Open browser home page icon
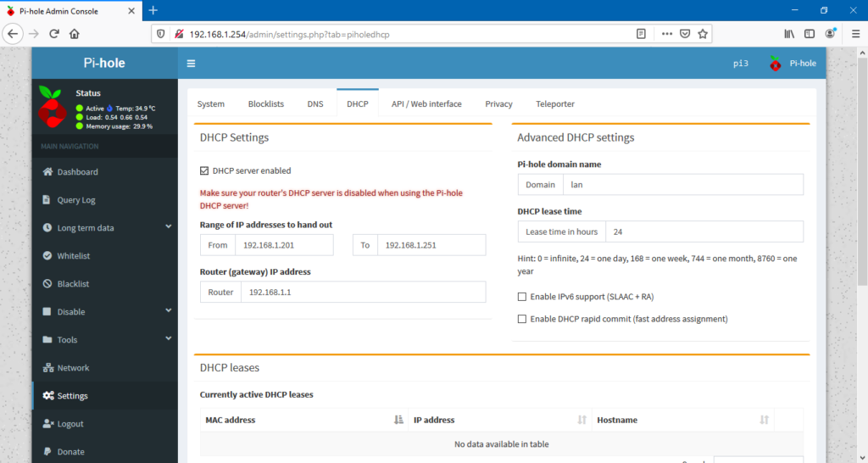This screenshot has height=463, width=868. pos(75,34)
